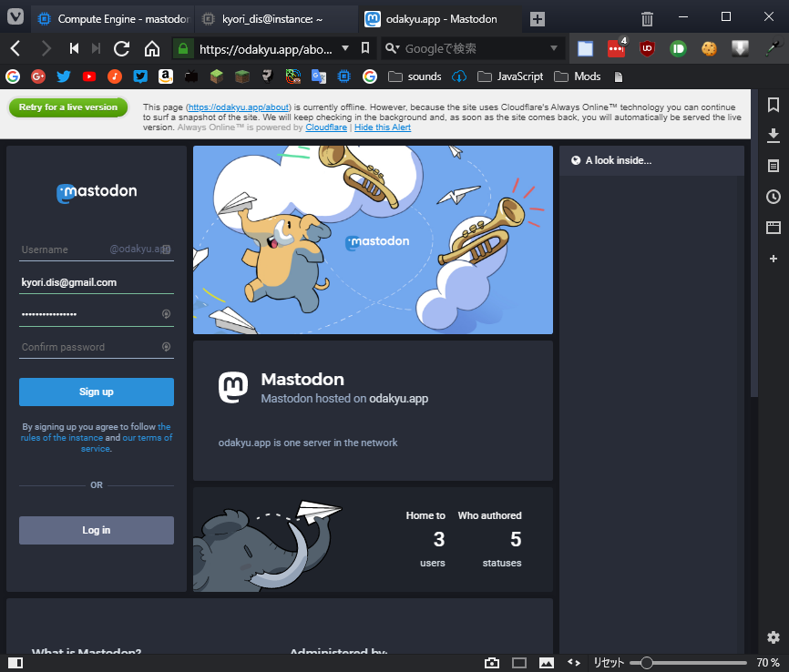
Task: Open the uBlock Origin extension icon
Action: 647,48
